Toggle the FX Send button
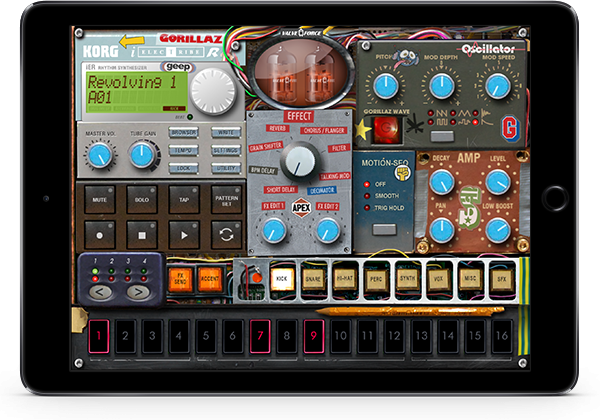 pos(180,279)
